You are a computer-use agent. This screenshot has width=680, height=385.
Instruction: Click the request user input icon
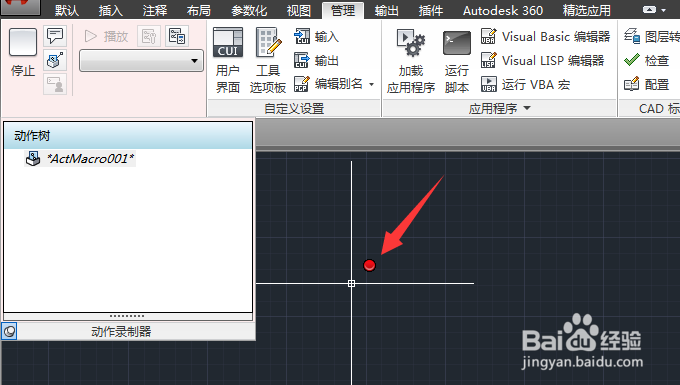tap(55, 84)
